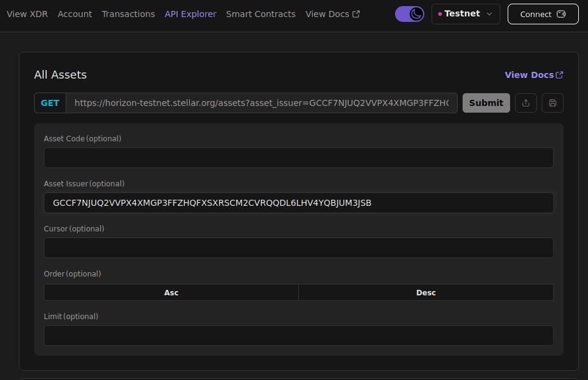Click the Asset Code input field
Image resolution: width=588 pixels, height=380 pixels.
coord(298,158)
